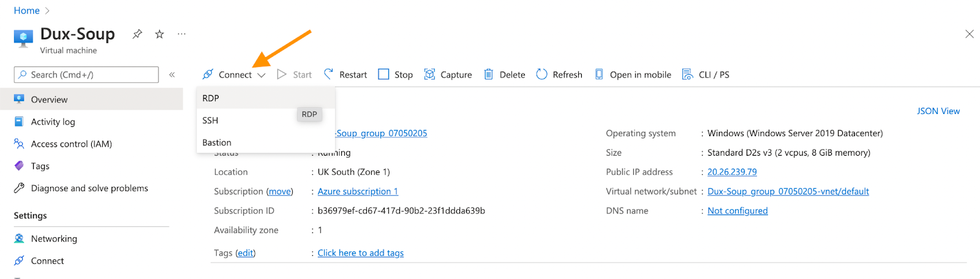Close the Dux-Soup blade panel
Image resolution: width=980 pixels, height=279 pixels.
coord(969,34)
